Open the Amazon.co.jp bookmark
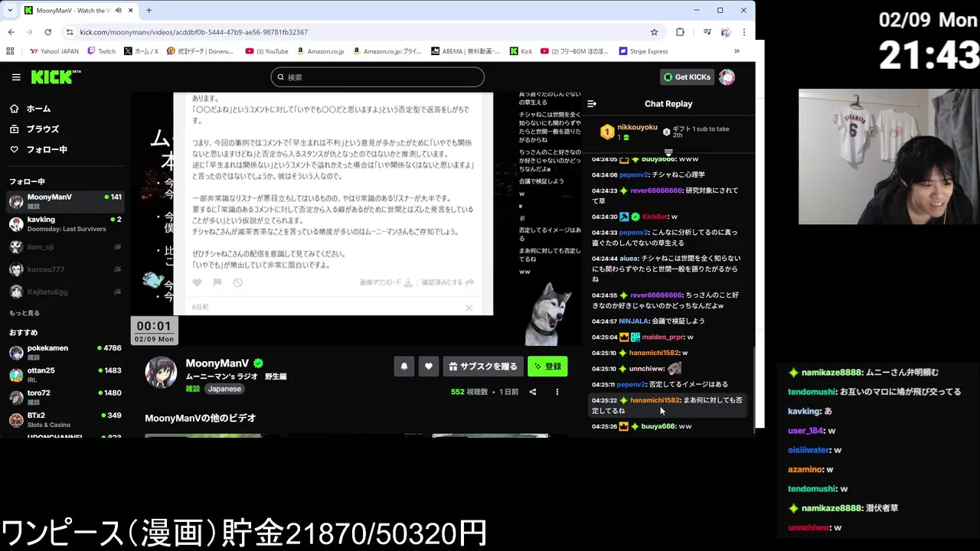The image size is (980, 551). pos(319,51)
